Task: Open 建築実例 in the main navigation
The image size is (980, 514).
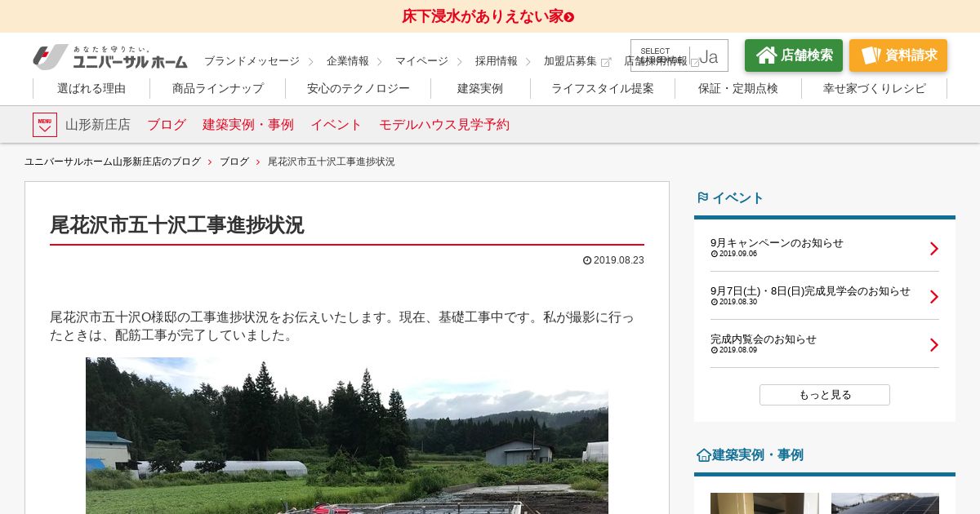Action: point(480,88)
